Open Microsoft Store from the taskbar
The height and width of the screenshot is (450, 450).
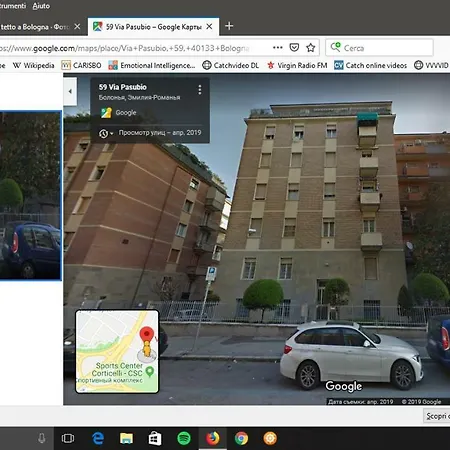(x=155, y=438)
